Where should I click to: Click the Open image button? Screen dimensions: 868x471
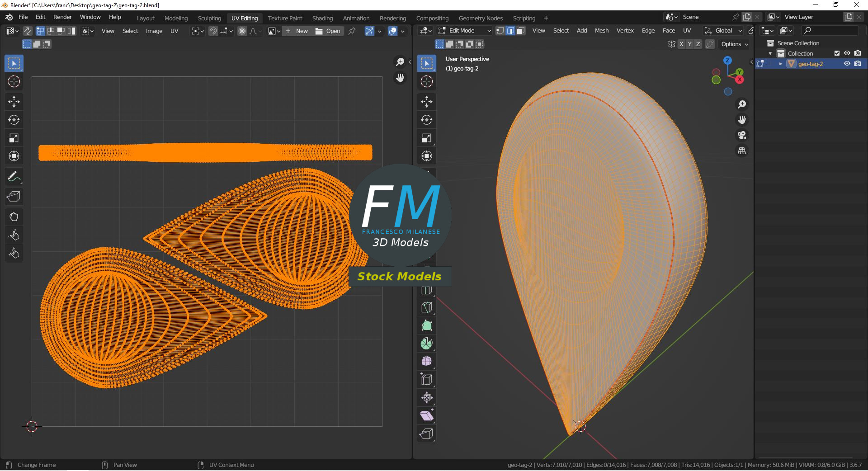[x=328, y=31]
